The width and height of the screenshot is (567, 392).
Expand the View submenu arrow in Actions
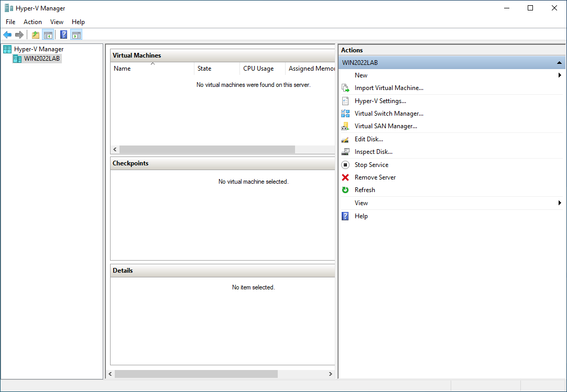point(560,203)
